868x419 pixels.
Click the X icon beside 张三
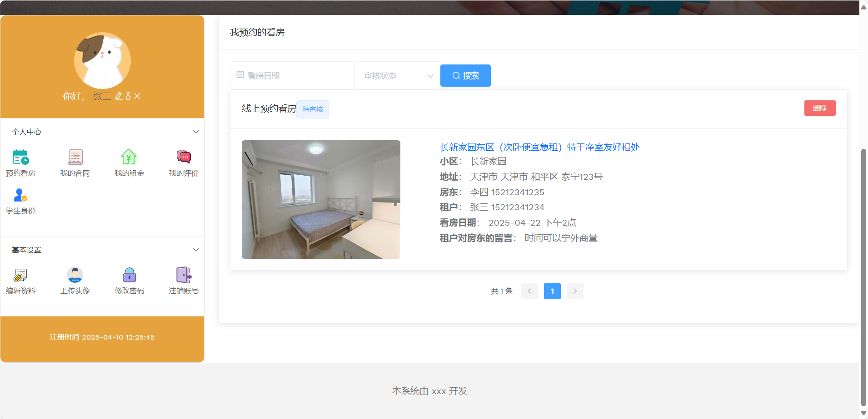pyautogui.click(x=137, y=96)
